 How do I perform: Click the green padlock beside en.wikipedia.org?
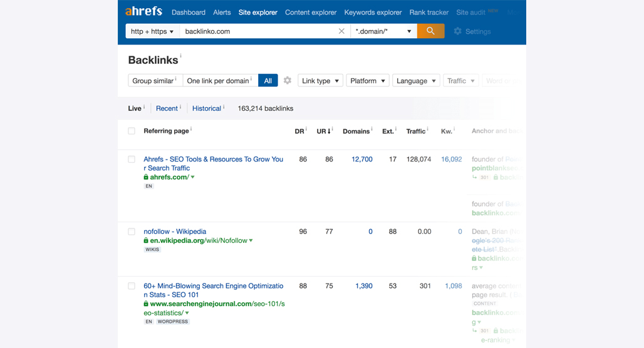click(x=146, y=240)
